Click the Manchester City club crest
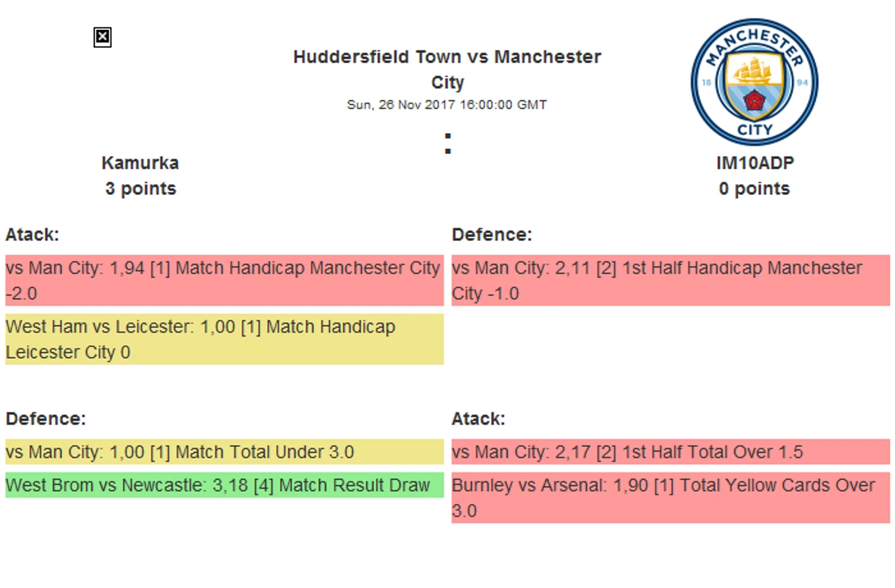This screenshot has height=588, width=895. pyautogui.click(x=754, y=82)
